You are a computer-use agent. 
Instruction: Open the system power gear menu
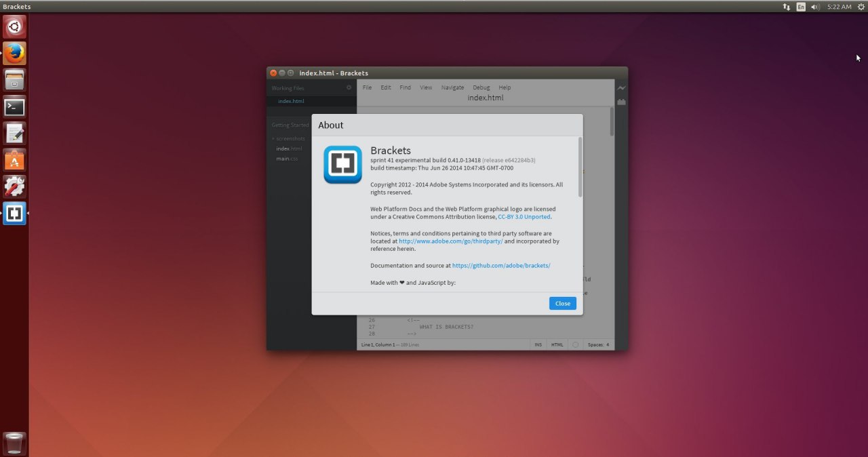click(x=861, y=7)
